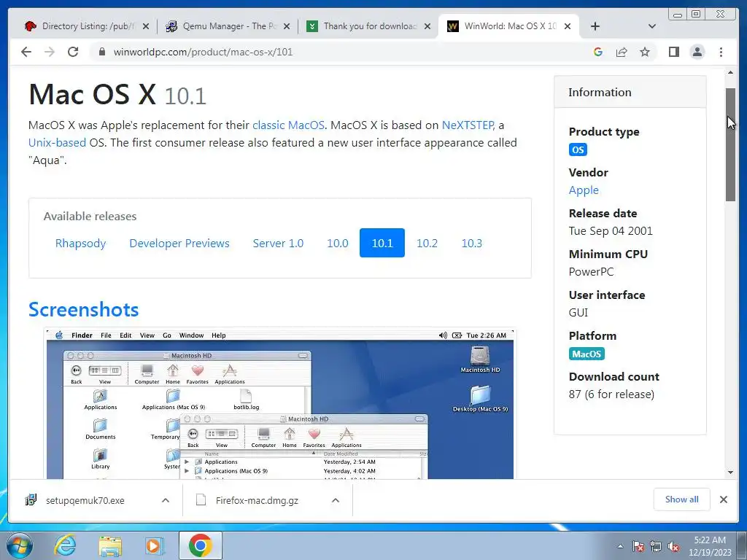Open a new browser tab
Screen dimensions: 747x560
[x=595, y=26]
